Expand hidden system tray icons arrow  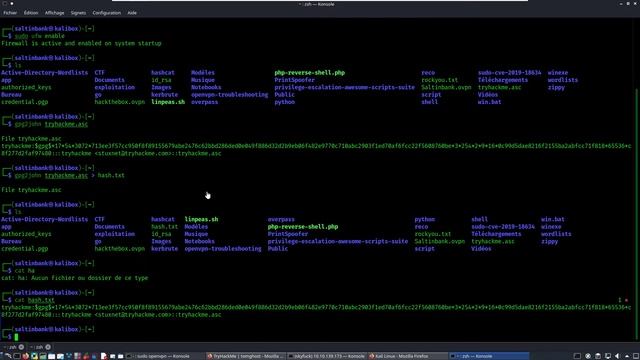[x=627, y=356]
